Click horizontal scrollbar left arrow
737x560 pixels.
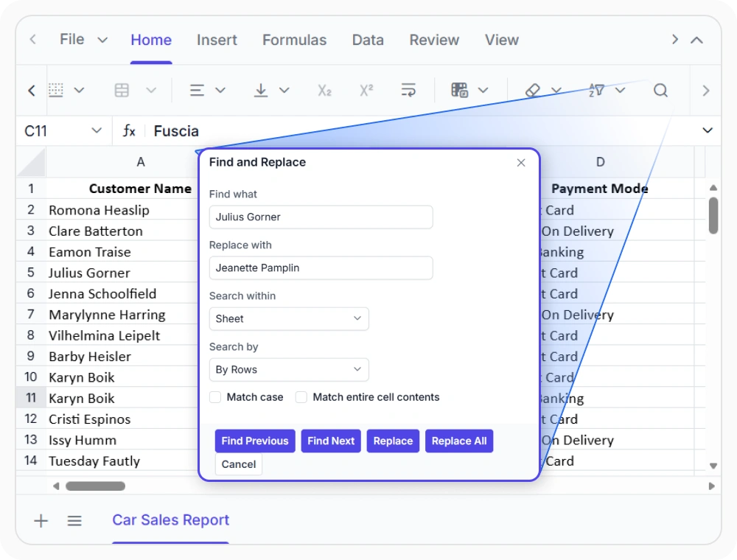point(56,486)
